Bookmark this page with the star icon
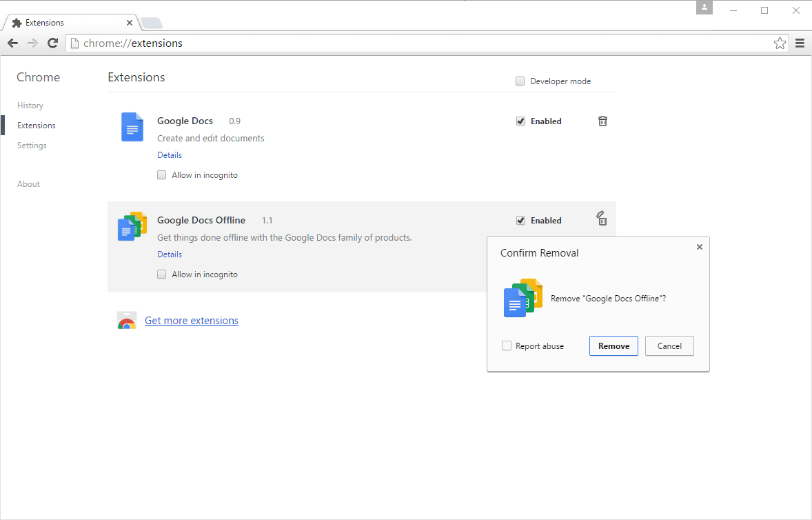This screenshot has width=812, height=520. click(x=780, y=43)
